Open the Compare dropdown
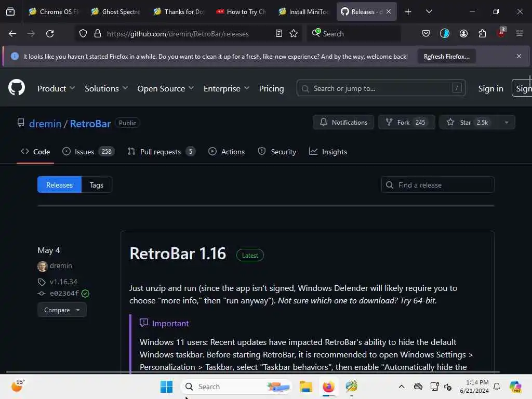The width and height of the screenshot is (532, 399). tap(62, 310)
